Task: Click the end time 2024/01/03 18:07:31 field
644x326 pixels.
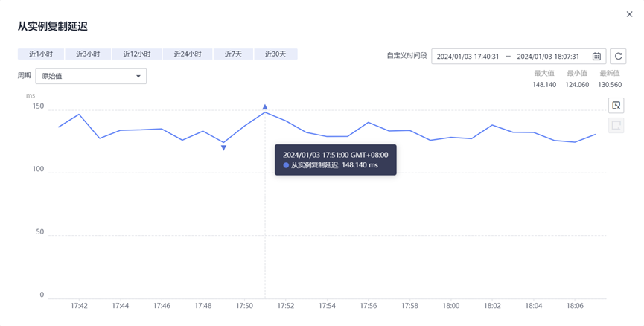Action: (x=548, y=57)
